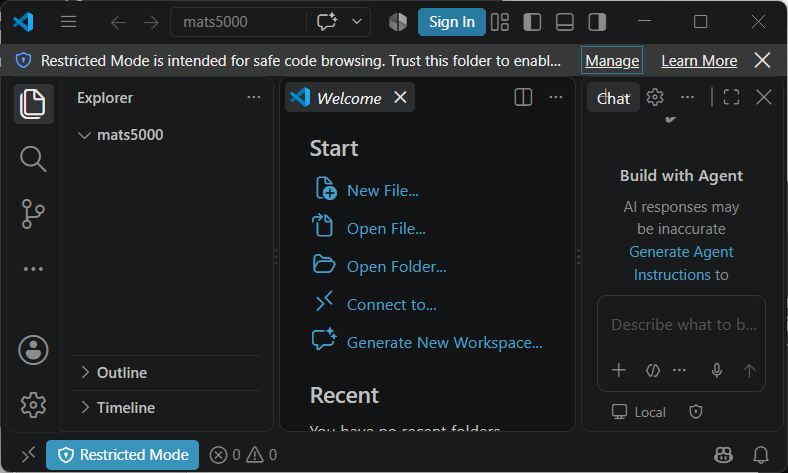Open chat settings gear

(655, 97)
